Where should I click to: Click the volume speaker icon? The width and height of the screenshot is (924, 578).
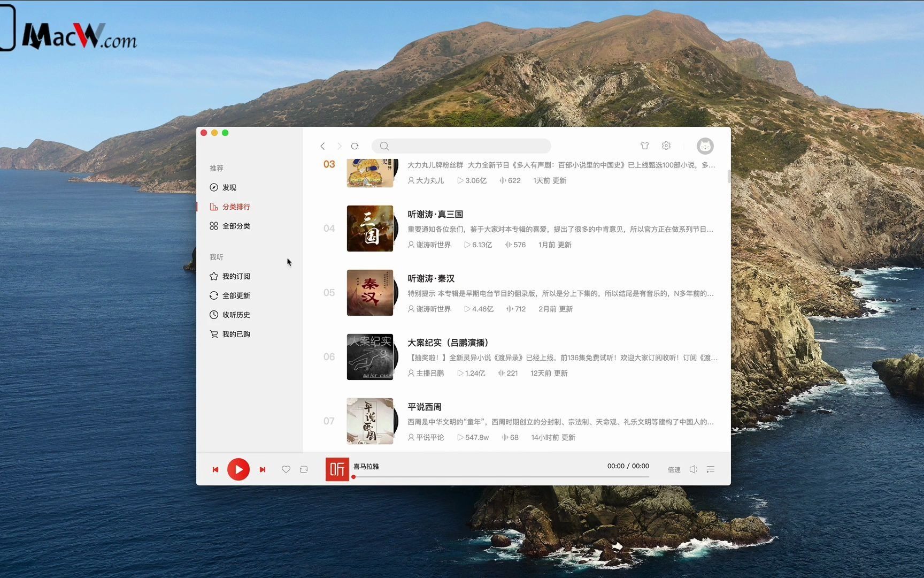(694, 469)
